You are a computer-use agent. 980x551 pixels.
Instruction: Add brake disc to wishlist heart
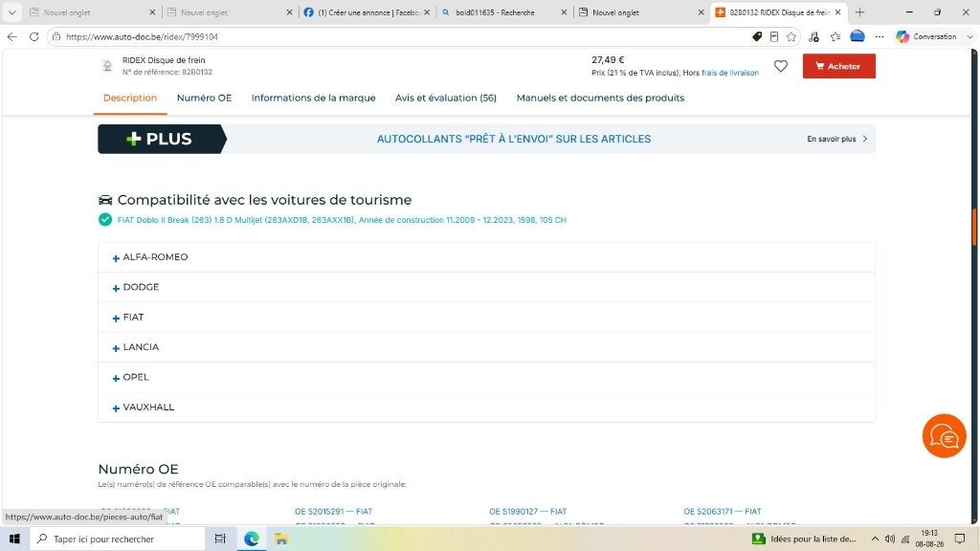tap(781, 66)
